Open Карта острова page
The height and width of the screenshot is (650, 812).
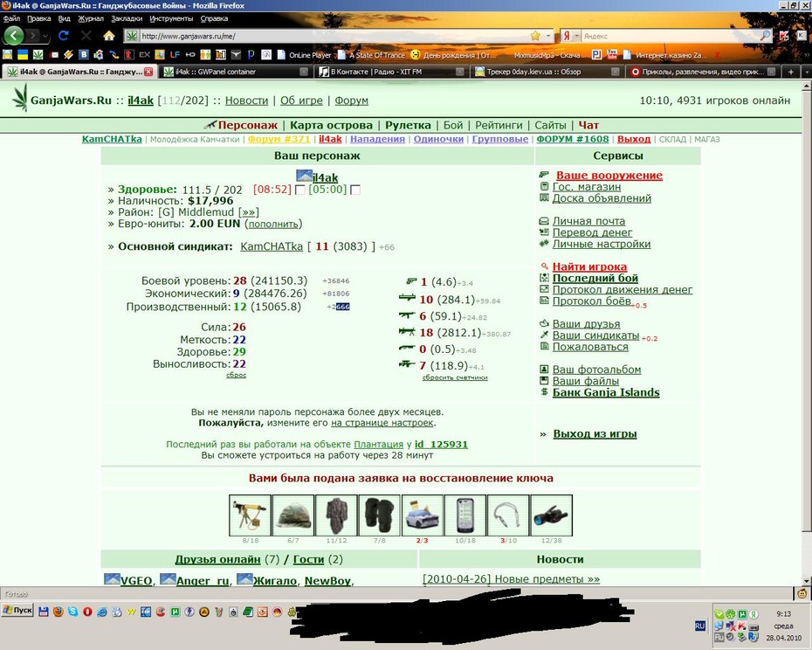(x=331, y=125)
